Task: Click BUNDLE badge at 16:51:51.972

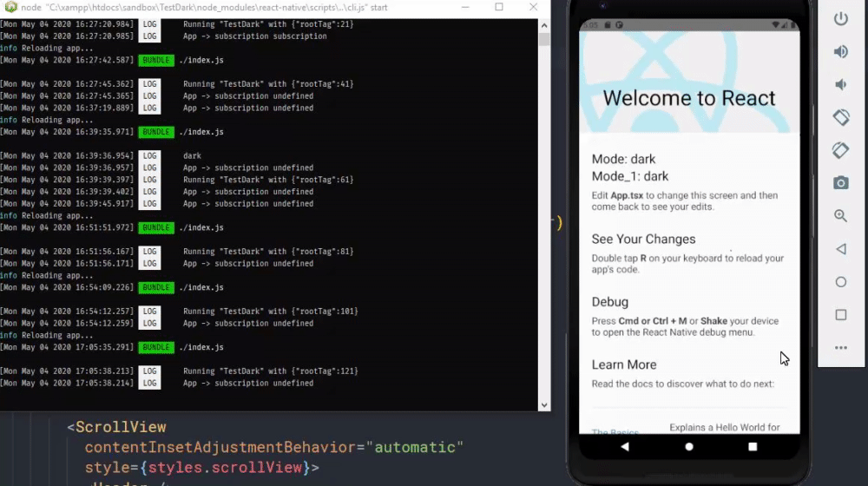Action: [x=155, y=227]
